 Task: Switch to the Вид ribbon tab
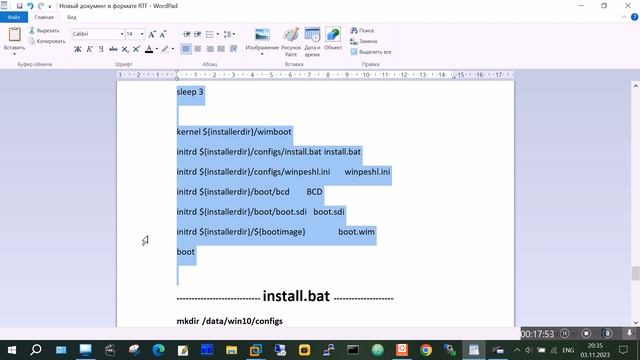pos(71,17)
